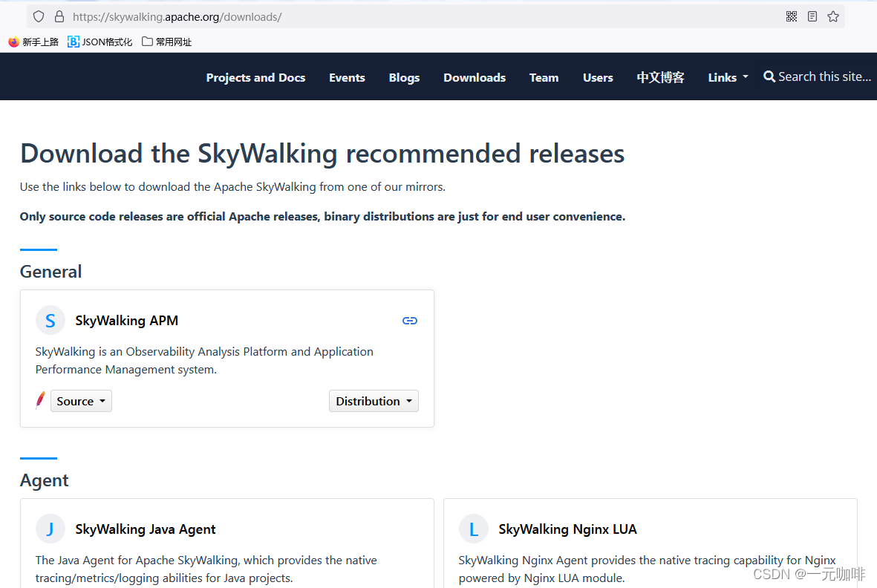This screenshot has width=877, height=588.
Task: Click the padlock icon in address bar
Action: 58,16
